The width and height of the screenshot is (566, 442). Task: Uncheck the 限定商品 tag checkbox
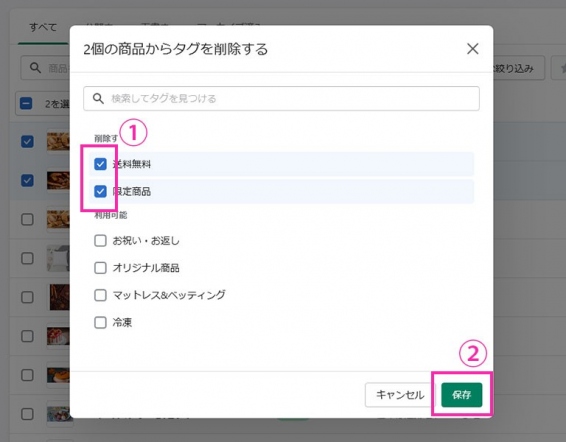coord(100,191)
